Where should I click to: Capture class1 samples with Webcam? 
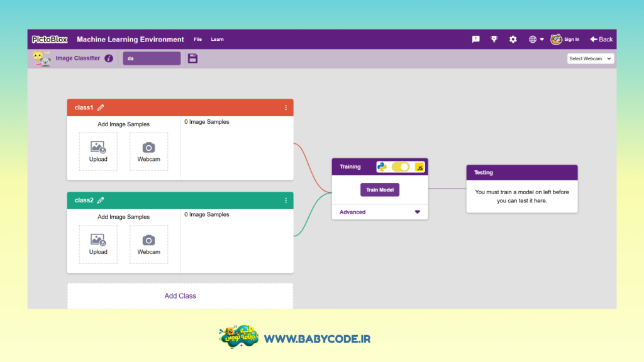(x=148, y=151)
